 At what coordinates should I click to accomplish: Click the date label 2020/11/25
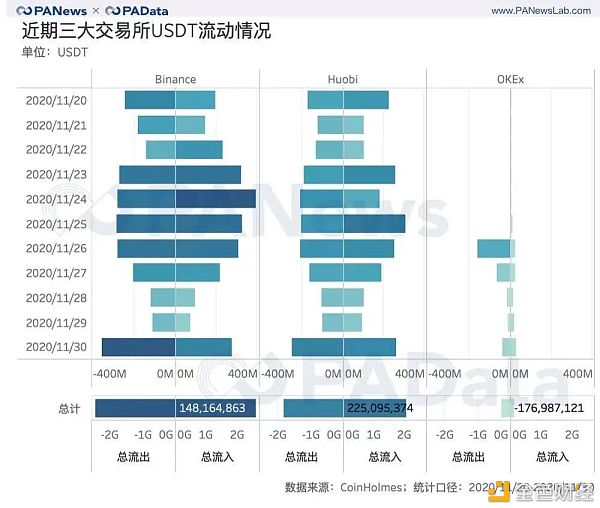(x=56, y=224)
